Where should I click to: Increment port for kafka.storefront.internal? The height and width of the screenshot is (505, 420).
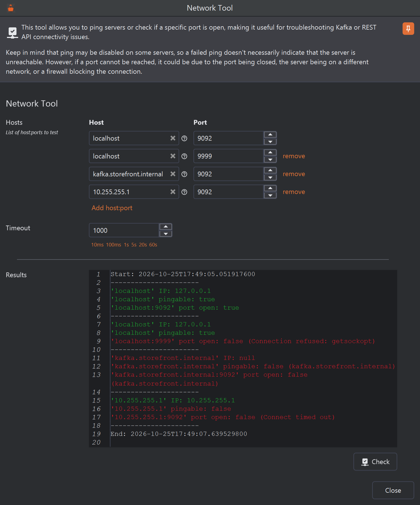[x=270, y=170]
